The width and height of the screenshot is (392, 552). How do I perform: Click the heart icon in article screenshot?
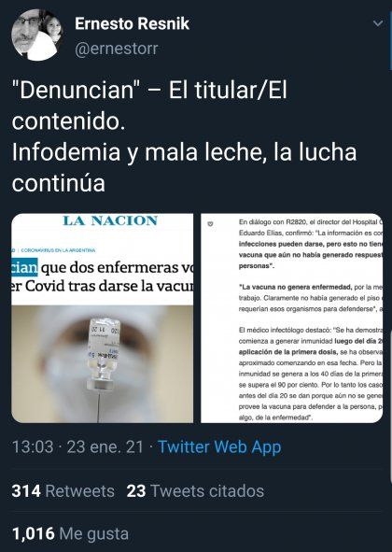click(210, 223)
